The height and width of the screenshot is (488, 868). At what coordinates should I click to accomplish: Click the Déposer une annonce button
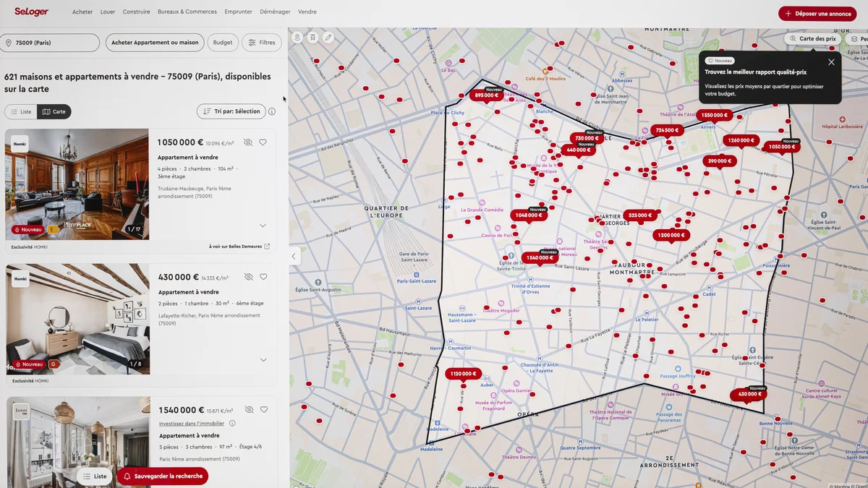pos(817,13)
